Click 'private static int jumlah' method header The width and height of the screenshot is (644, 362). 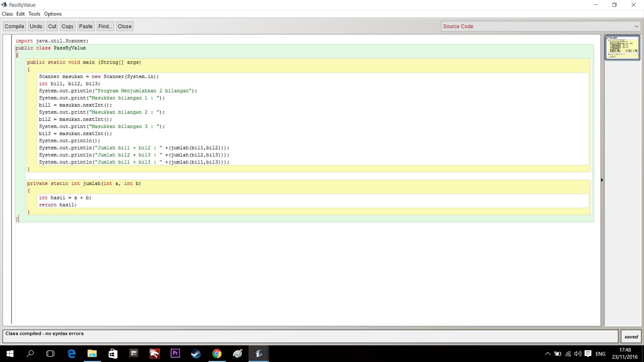(x=84, y=183)
